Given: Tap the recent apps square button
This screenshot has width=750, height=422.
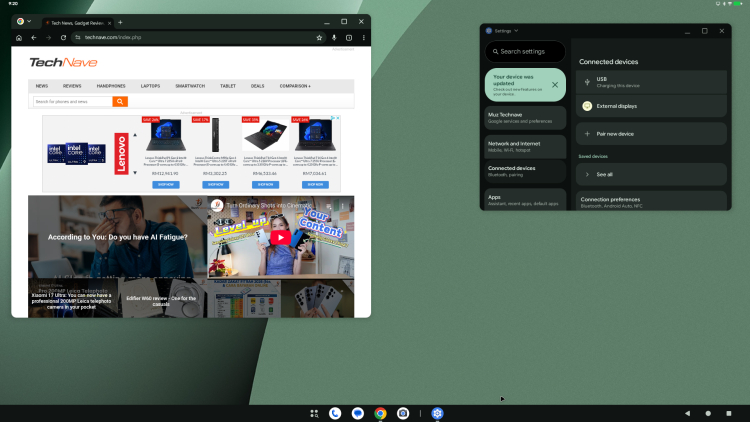Looking at the screenshot, I should point(728,413).
